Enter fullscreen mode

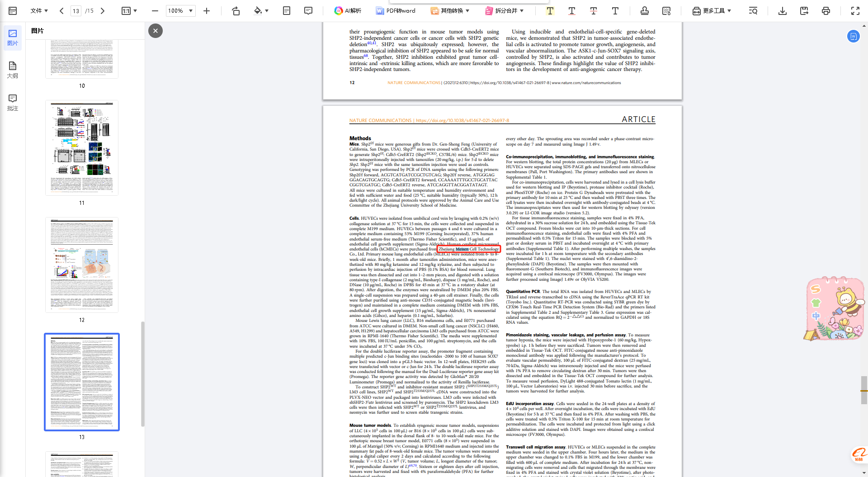855,11
